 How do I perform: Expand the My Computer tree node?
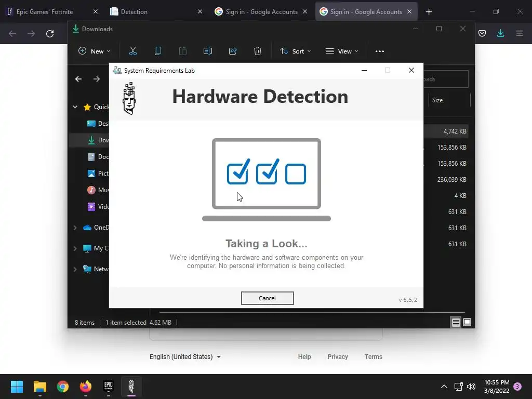(x=75, y=248)
